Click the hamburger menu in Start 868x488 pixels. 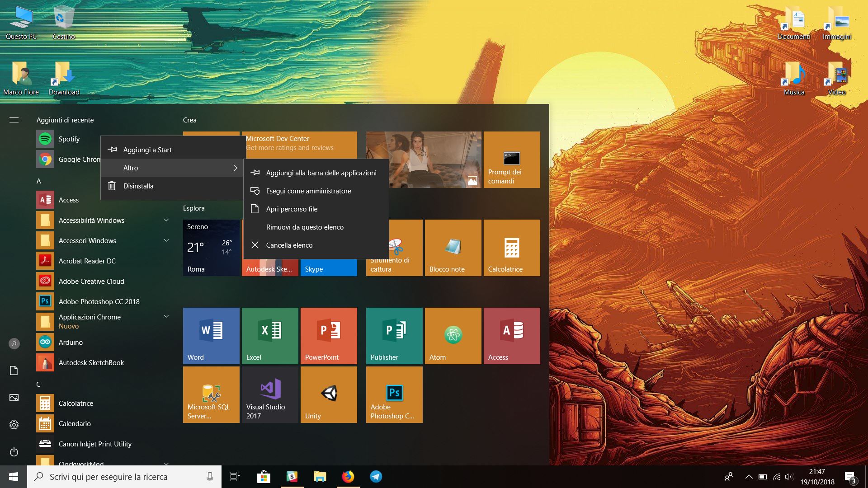[14, 120]
